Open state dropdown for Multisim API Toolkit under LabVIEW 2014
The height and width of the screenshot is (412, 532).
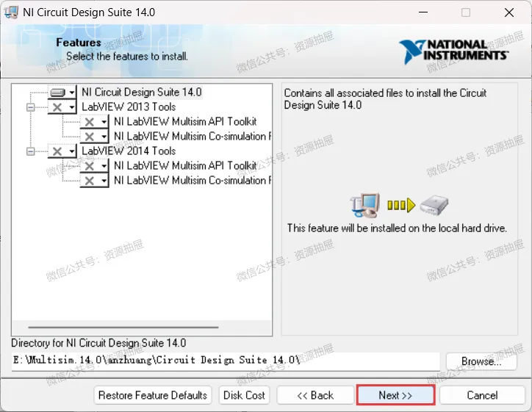[95, 166]
